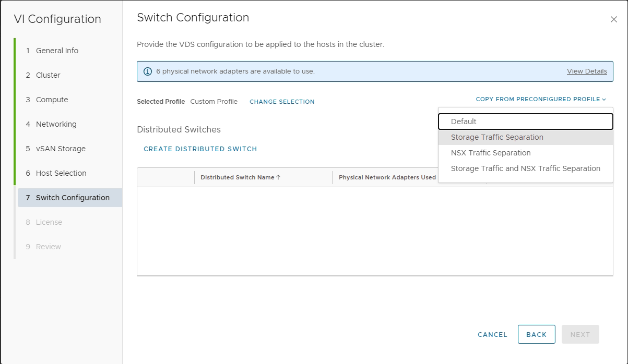Close the Switch Configuration dialog with X
Viewport: 628px width, 364px height.
[x=613, y=19]
